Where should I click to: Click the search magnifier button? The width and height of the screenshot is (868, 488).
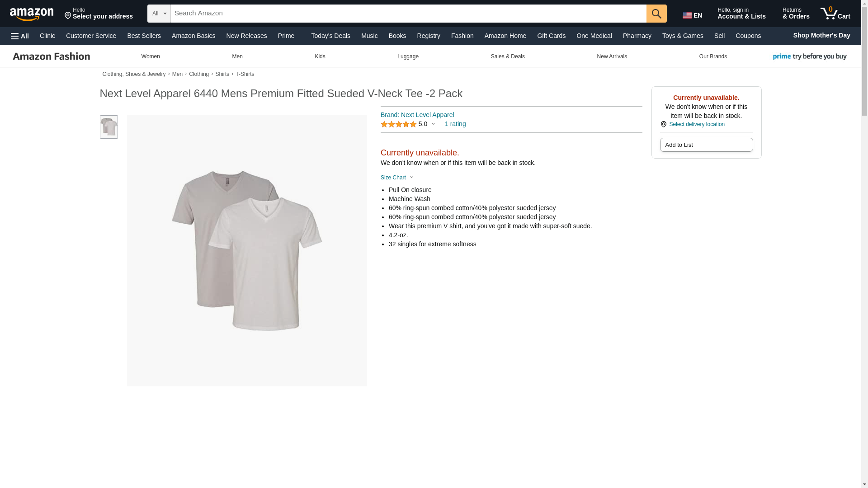(x=656, y=14)
